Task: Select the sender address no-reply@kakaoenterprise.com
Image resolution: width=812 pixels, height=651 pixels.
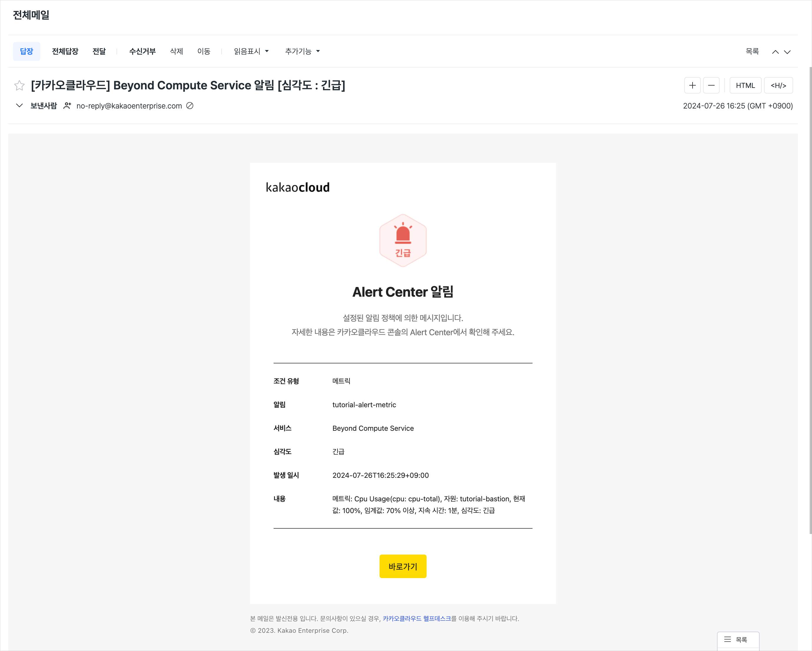Action: tap(129, 106)
